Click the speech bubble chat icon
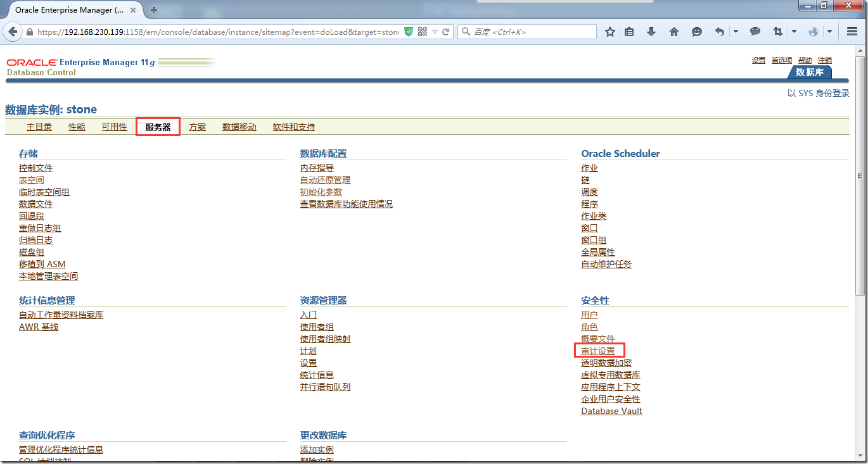868x464 pixels. 755,32
